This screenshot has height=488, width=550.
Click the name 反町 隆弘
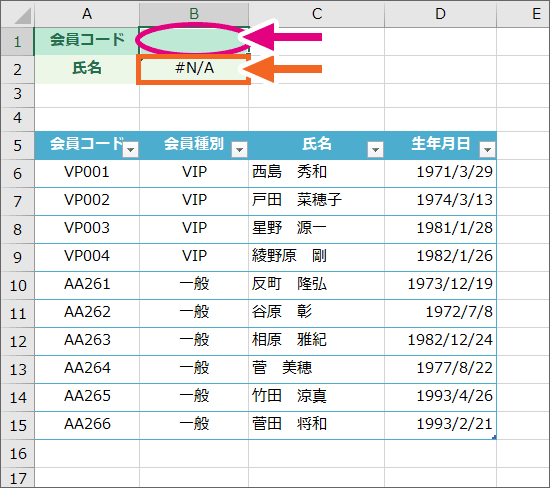pyautogui.click(x=289, y=284)
